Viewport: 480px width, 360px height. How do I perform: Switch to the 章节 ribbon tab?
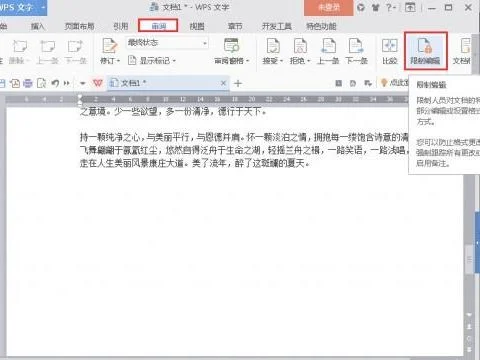[x=235, y=26]
